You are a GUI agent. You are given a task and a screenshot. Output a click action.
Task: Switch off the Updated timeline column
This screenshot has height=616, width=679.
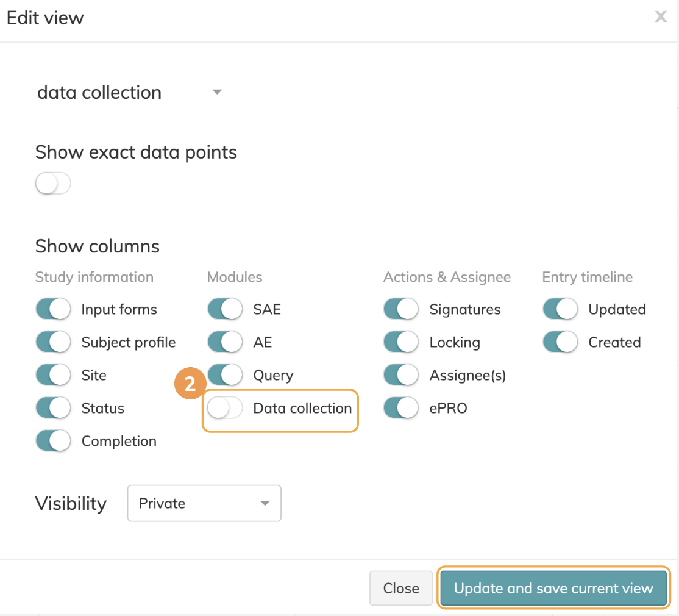click(x=560, y=310)
